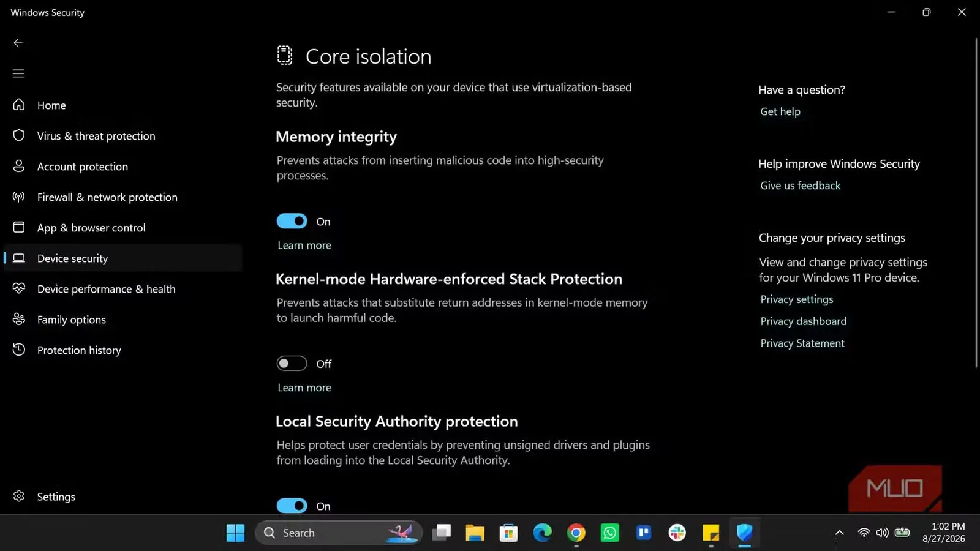Enable Kernel-mode Hardware-enforced Stack Protection toggle
This screenshot has width=980, height=551.
point(292,363)
